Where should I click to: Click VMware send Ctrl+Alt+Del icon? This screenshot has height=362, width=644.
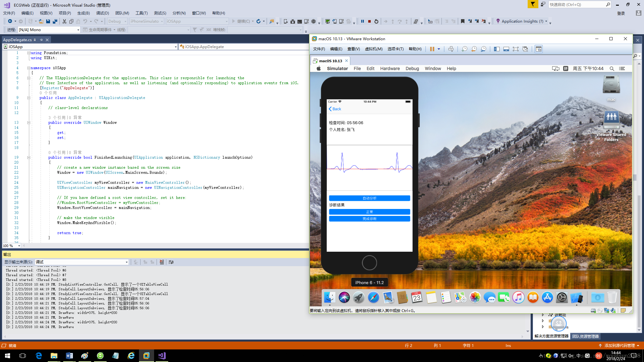[x=451, y=49]
